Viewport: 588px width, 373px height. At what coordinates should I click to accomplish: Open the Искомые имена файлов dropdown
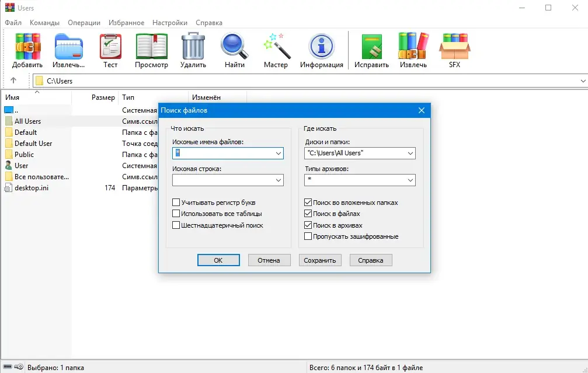point(277,153)
